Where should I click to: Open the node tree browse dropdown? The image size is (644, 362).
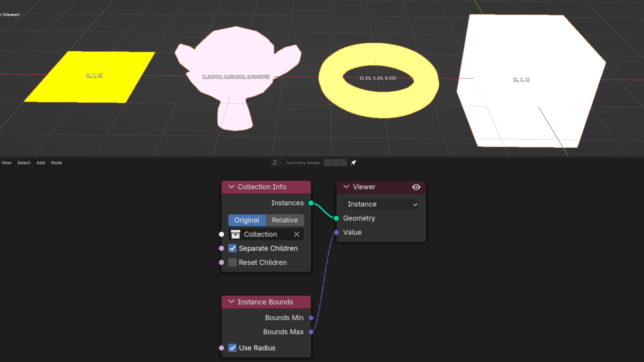click(x=277, y=163)
